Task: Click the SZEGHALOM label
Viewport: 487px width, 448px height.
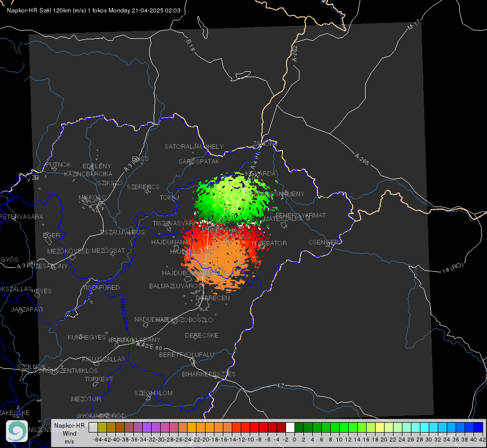Action: (x=153, y=393)
